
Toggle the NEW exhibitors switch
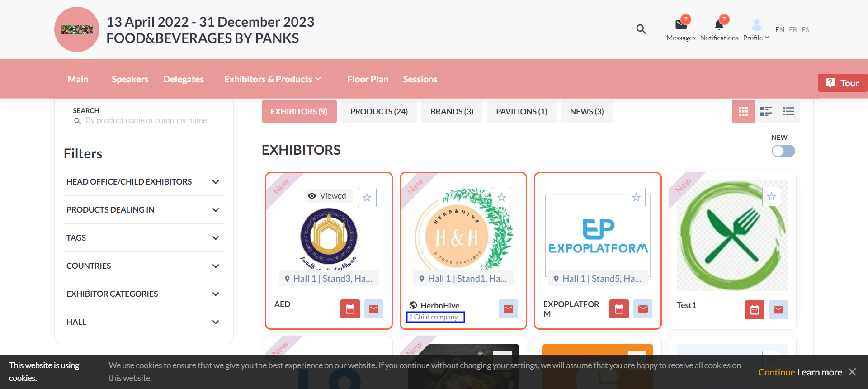[783, 151]
